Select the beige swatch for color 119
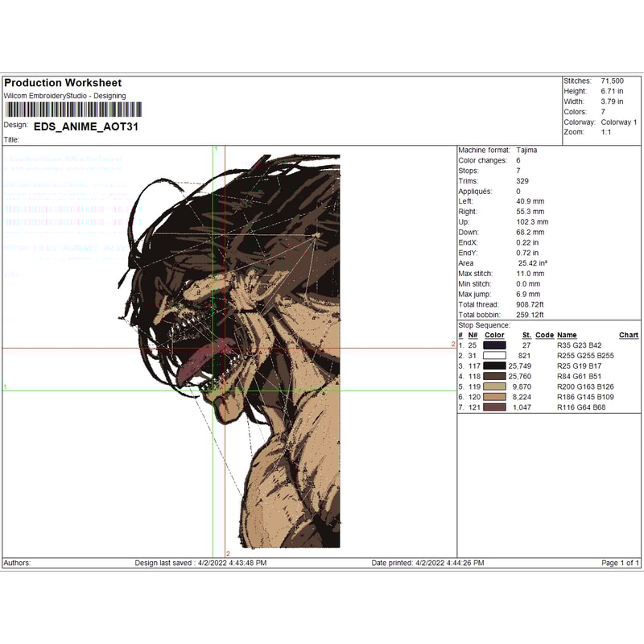The width and height of the screenshot is (644, 644). pos(494,386)
